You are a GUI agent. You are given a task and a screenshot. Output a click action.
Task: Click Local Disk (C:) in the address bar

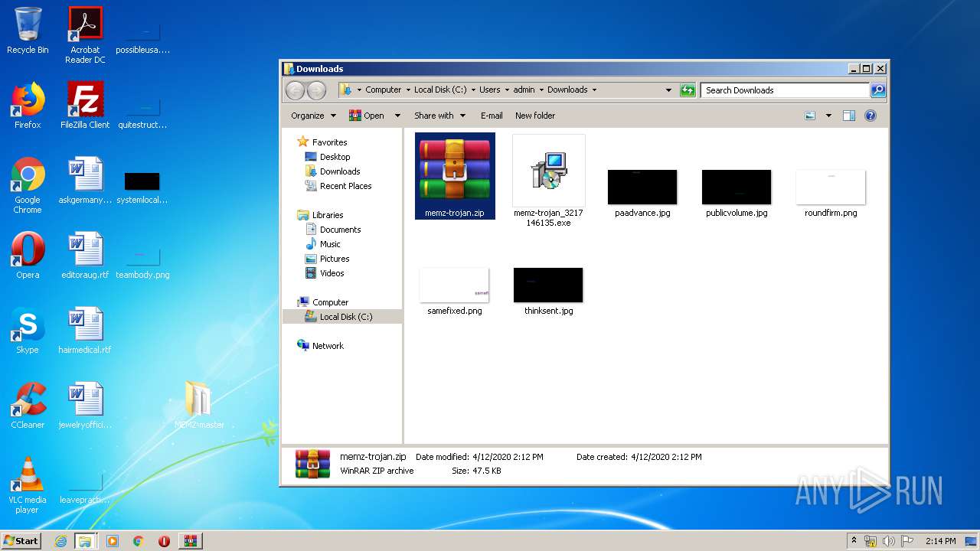440,90
